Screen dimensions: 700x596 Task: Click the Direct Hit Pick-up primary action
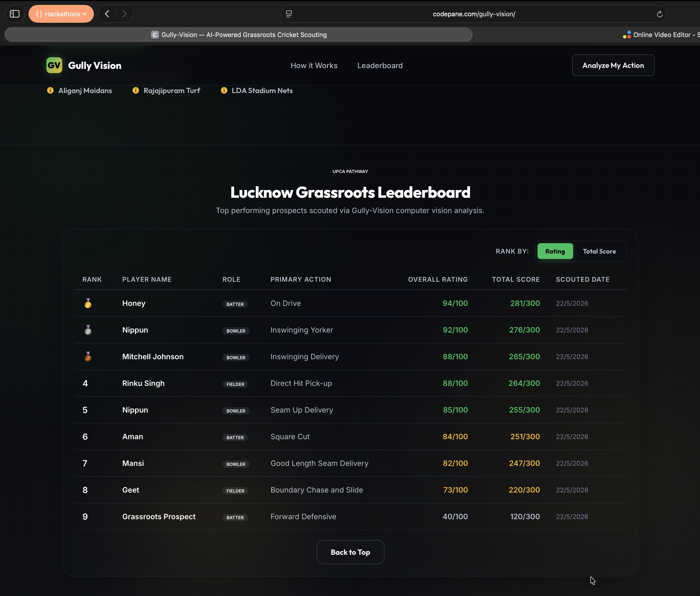301,383
